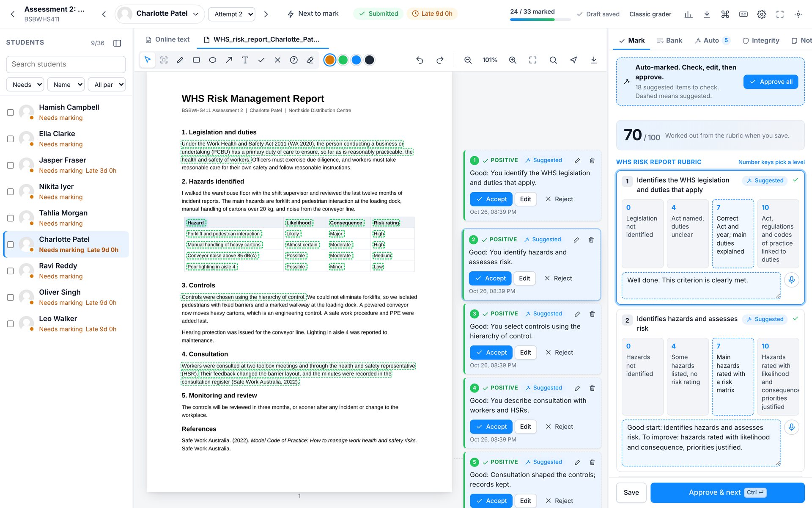Redo the annotation
812x508 pixels.
pos(440,60)
